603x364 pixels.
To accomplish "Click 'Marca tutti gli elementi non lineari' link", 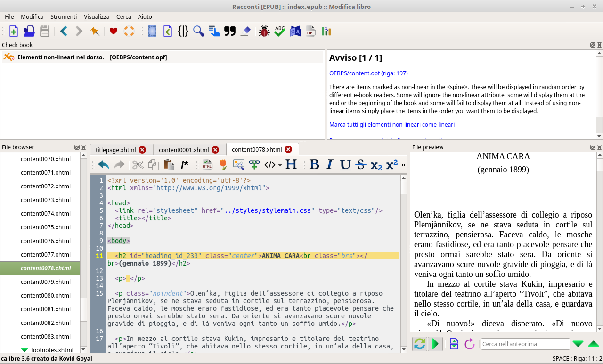I will point(391,125).
